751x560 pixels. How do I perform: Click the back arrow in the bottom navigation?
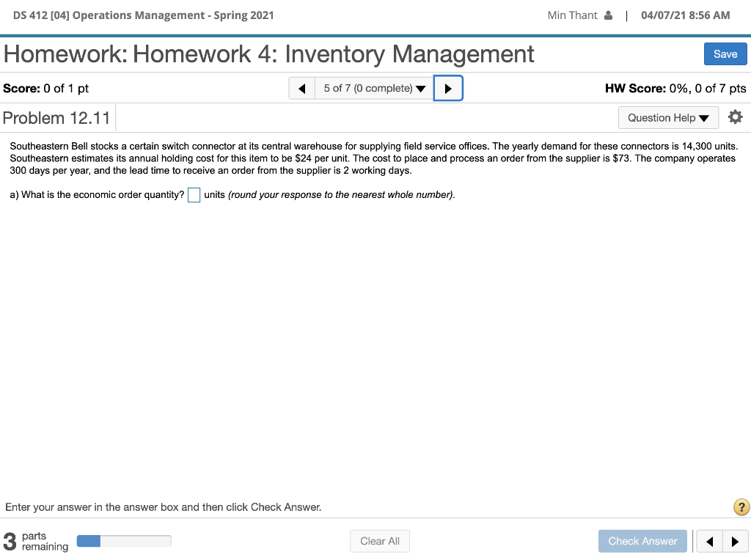click(708, 541)
